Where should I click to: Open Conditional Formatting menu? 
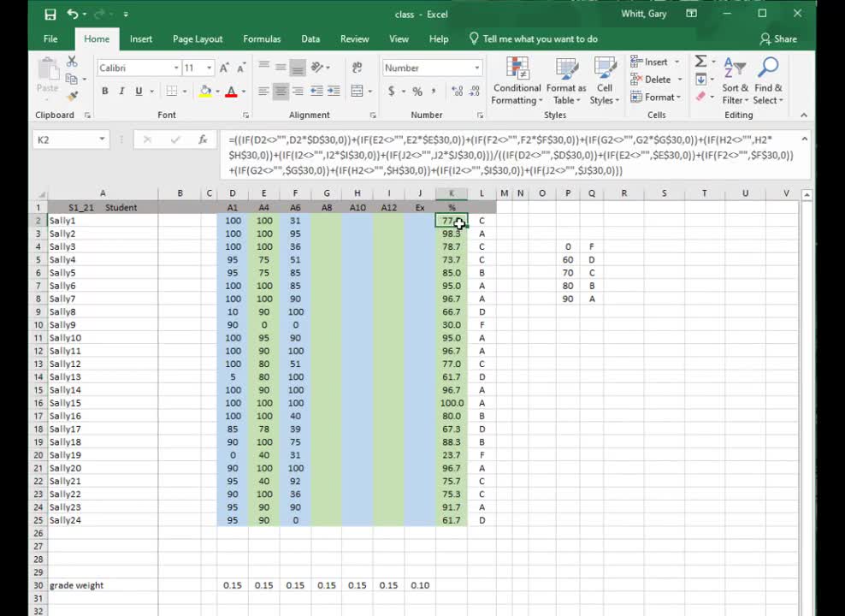[x=517, y=81]
